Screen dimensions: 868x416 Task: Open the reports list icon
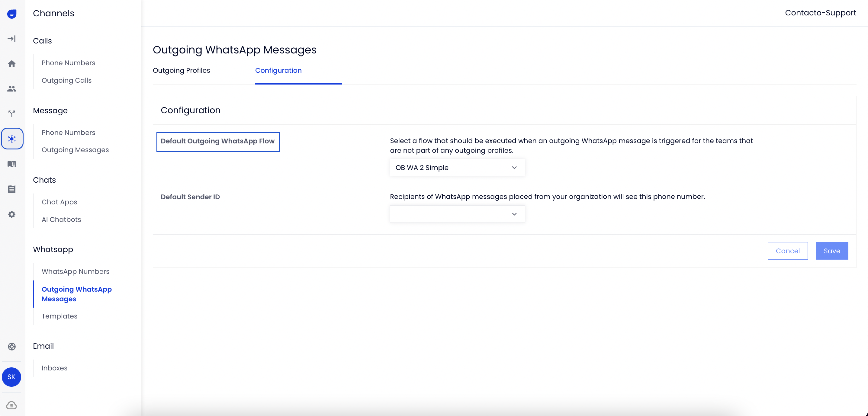tap(12, 189)
